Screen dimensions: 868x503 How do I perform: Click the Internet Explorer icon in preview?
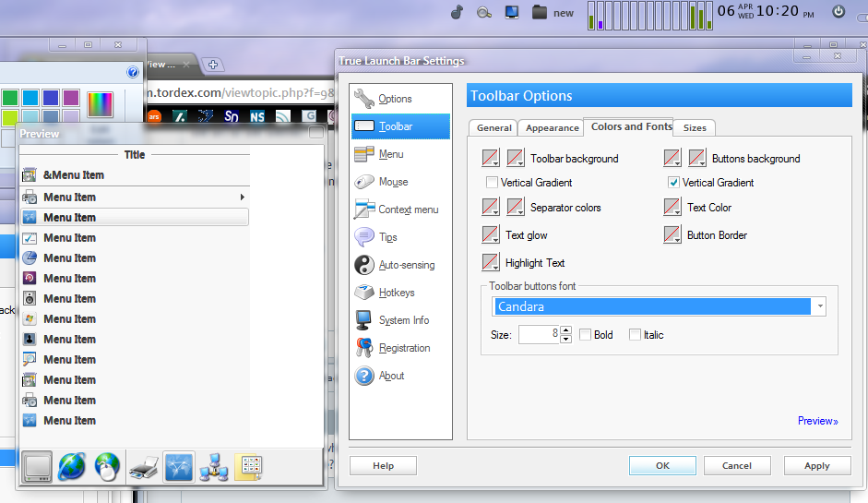(x=72, y=467)
